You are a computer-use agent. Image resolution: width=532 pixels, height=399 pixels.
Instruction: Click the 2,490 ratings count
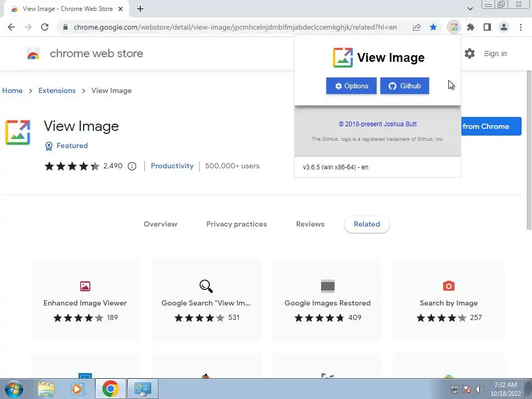pyautogui.click(x=113, y=166)
